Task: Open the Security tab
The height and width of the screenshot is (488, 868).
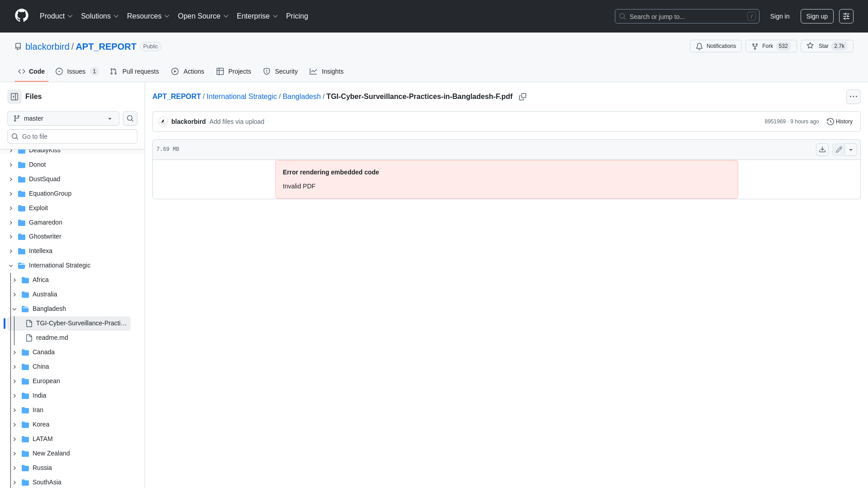Action: click(280, 71)
